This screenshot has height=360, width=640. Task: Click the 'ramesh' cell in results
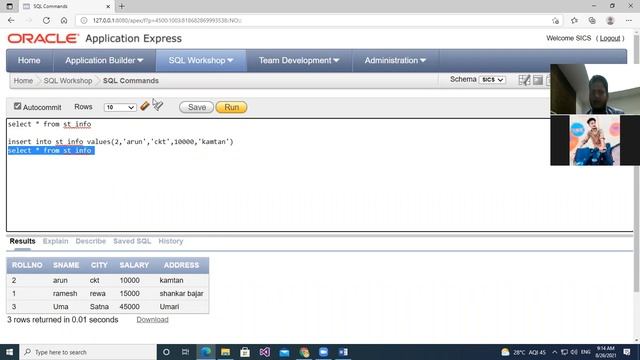point(65,293)
